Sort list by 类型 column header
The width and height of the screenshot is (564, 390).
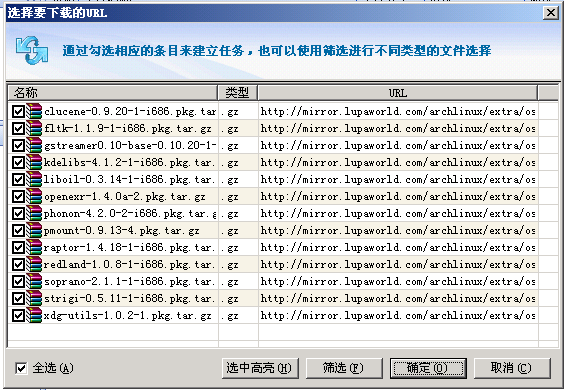click(x=238, y=93)
